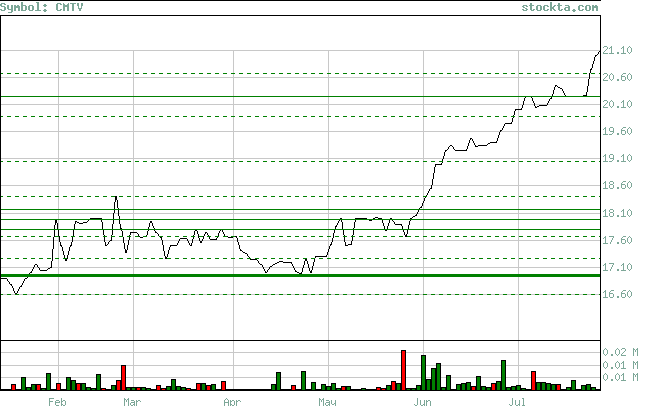
Task: Click the 0.02 M volume axis label
Action: (x=620, y=353)
